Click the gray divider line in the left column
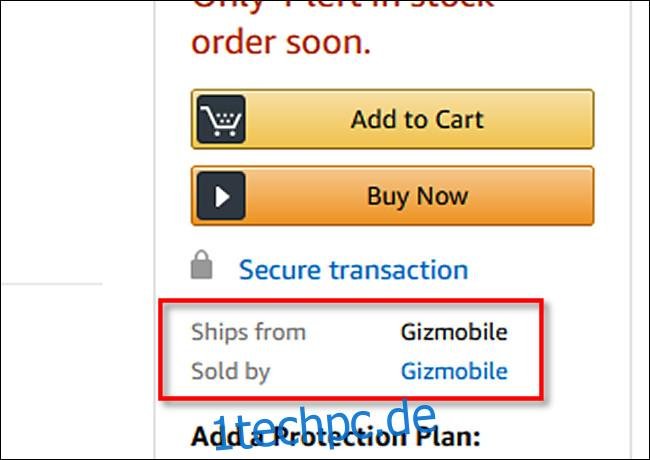 click(52, 284)
